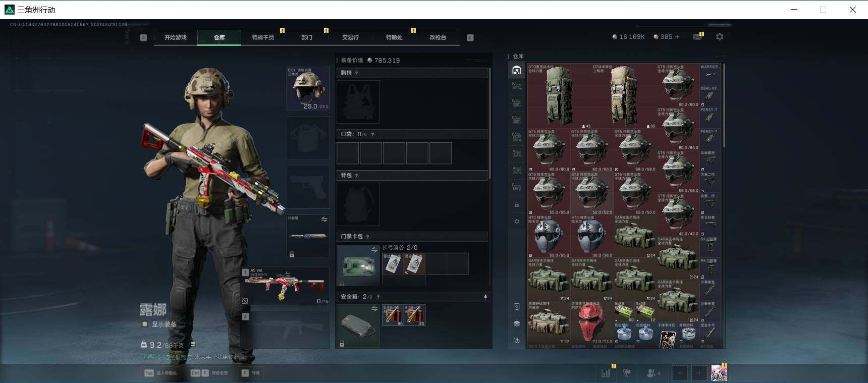
Task: Go to the 交易行 tab
Action: click(x=350, y=37)
